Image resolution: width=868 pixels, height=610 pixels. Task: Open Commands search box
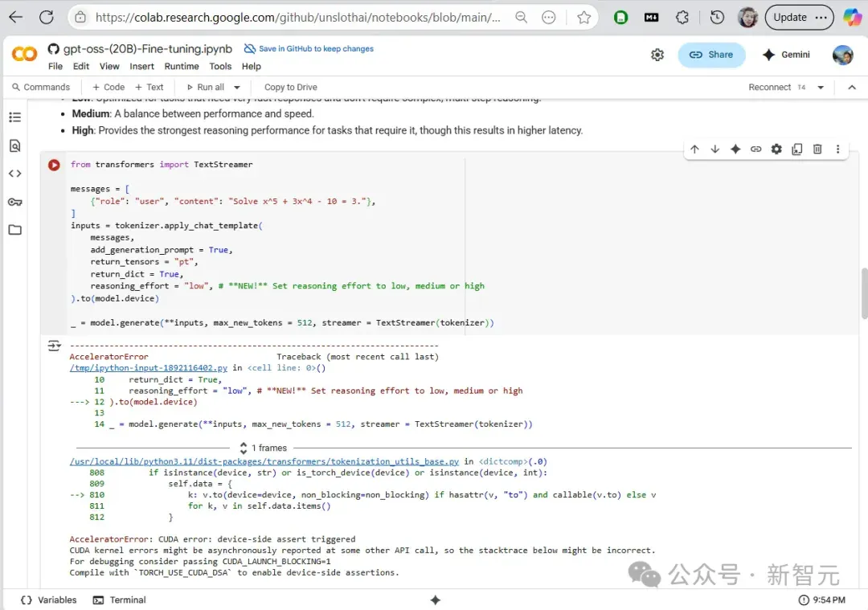click(41, 87)
